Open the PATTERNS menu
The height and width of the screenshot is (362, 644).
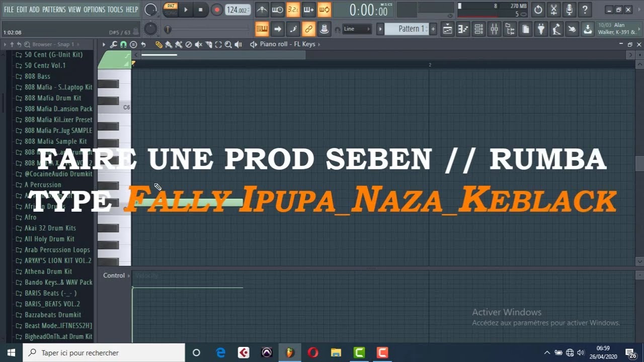pos(54,10)
